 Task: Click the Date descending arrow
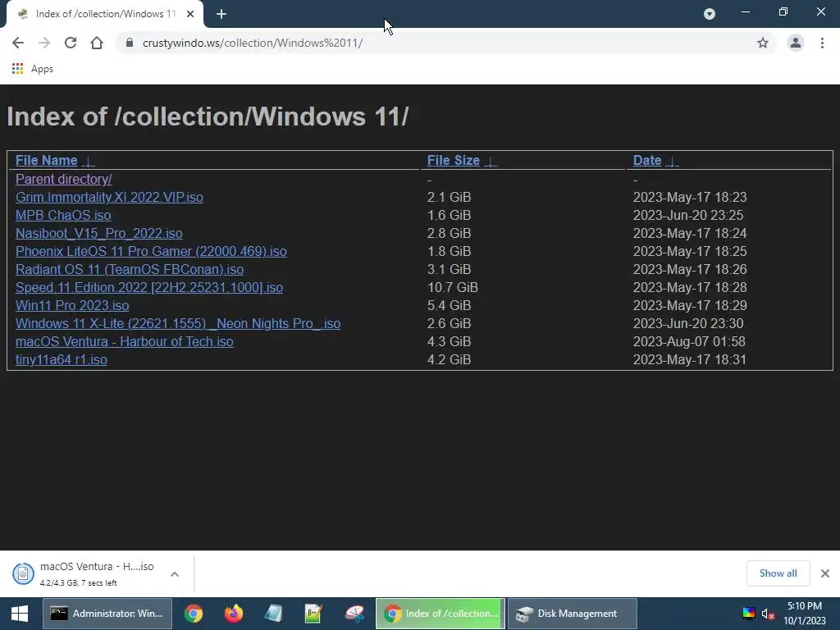673,162
